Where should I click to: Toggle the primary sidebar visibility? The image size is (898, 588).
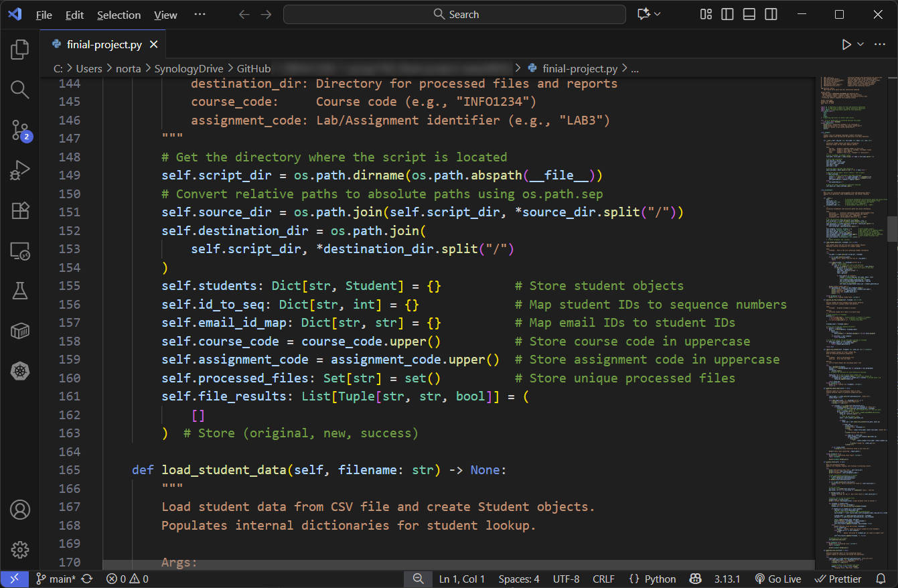click(x=727, y=13)
